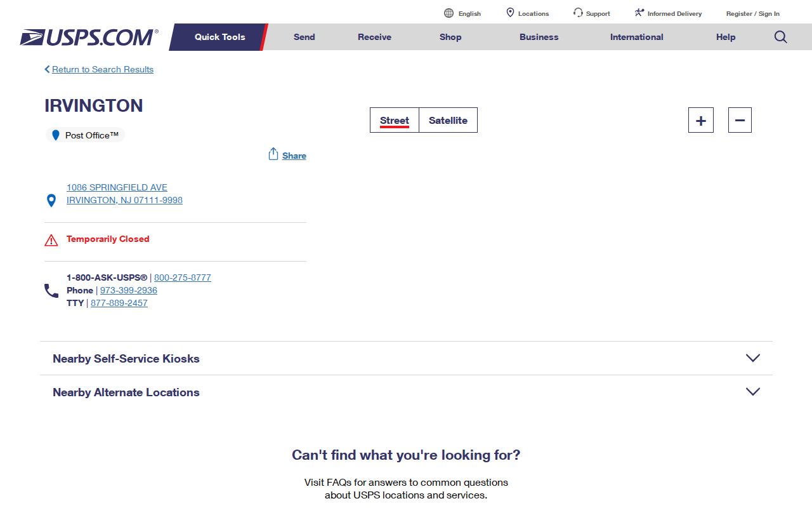Open the Shop menu

[x=450, y=37]
